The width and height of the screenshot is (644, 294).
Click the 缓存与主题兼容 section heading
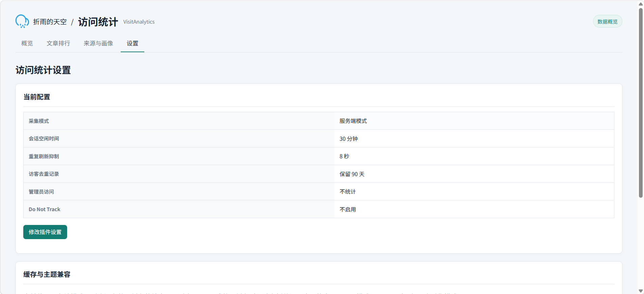pos(47,274)
